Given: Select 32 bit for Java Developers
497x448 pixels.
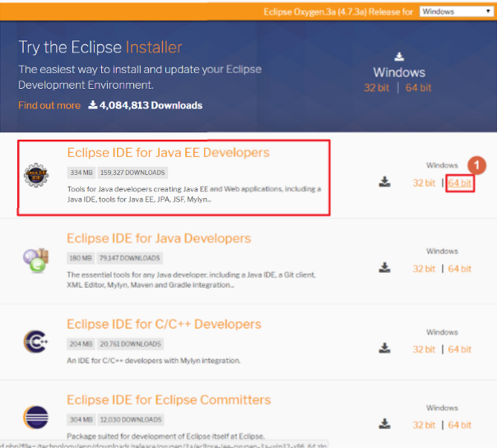Looking at the screenshot, I should [x=424, y=269].
